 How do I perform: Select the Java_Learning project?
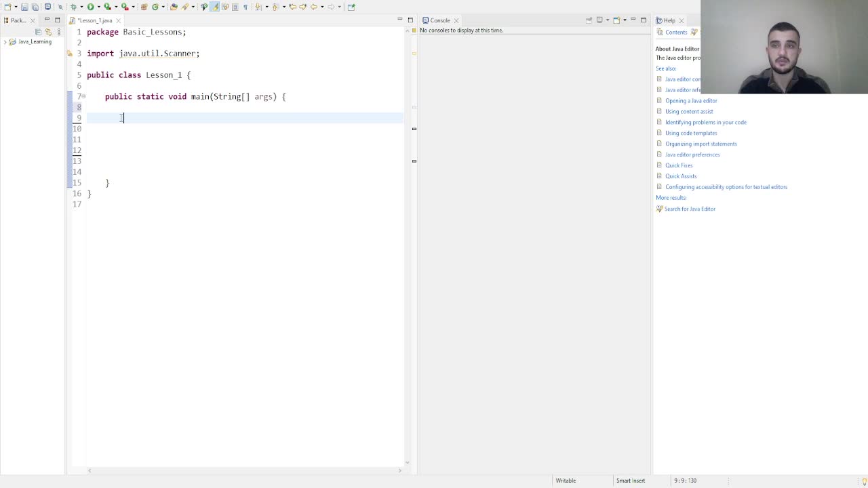pyautogui.click(x=35, y=42)
